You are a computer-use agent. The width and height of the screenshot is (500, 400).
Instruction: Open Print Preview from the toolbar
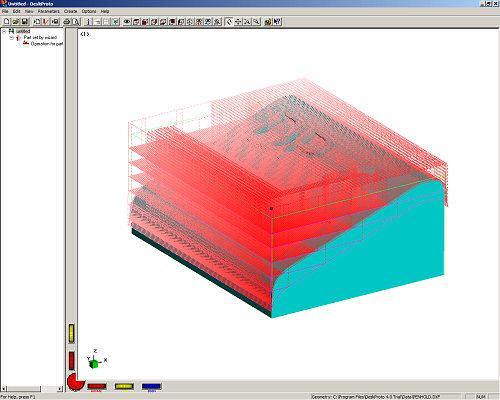(x=76, y=22)
